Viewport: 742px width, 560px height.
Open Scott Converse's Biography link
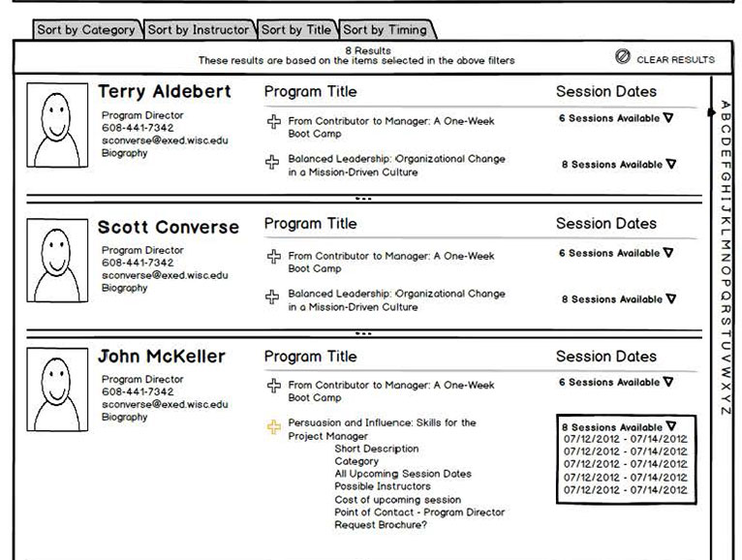[x=124, y=289]
